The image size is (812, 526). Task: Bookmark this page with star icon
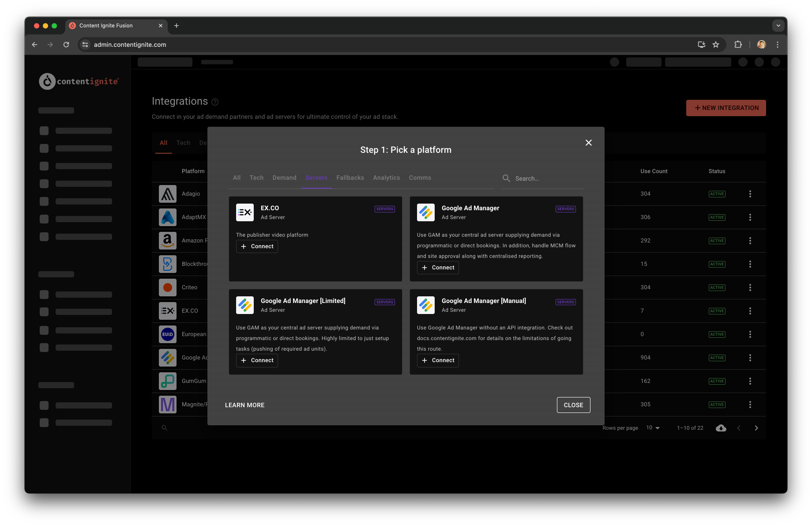(x=716, y=45)
